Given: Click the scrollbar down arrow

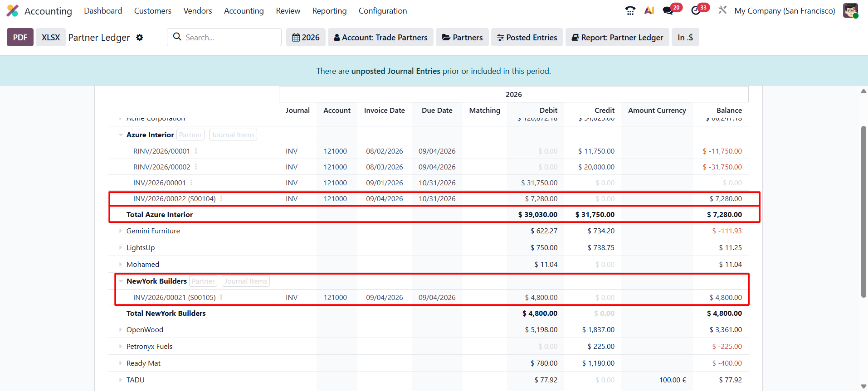Looking at the screenshot, I should (x=863, y=386).
